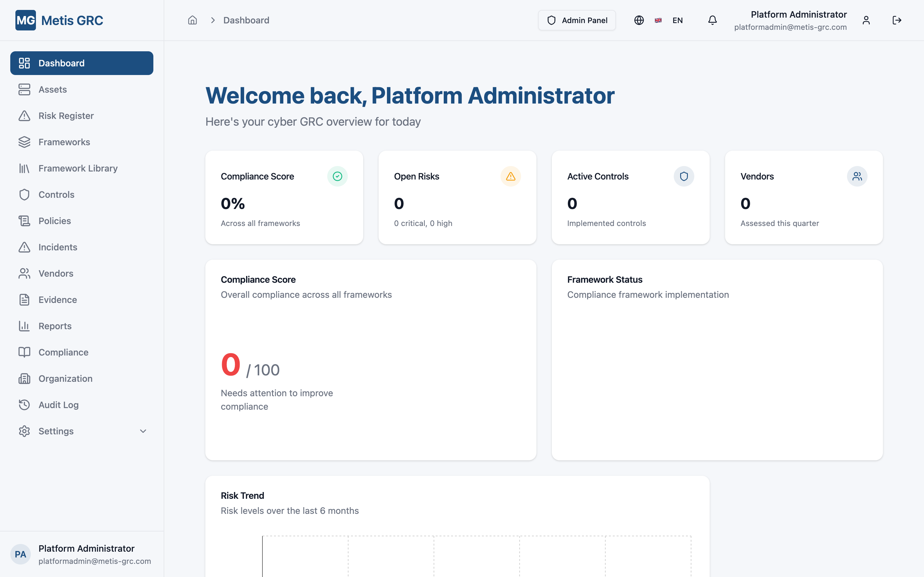Click the Active Controls shield badge

coord(683,176)
